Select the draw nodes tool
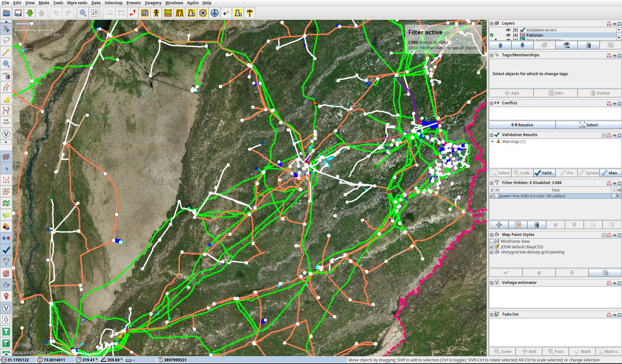 click(6, 52)
